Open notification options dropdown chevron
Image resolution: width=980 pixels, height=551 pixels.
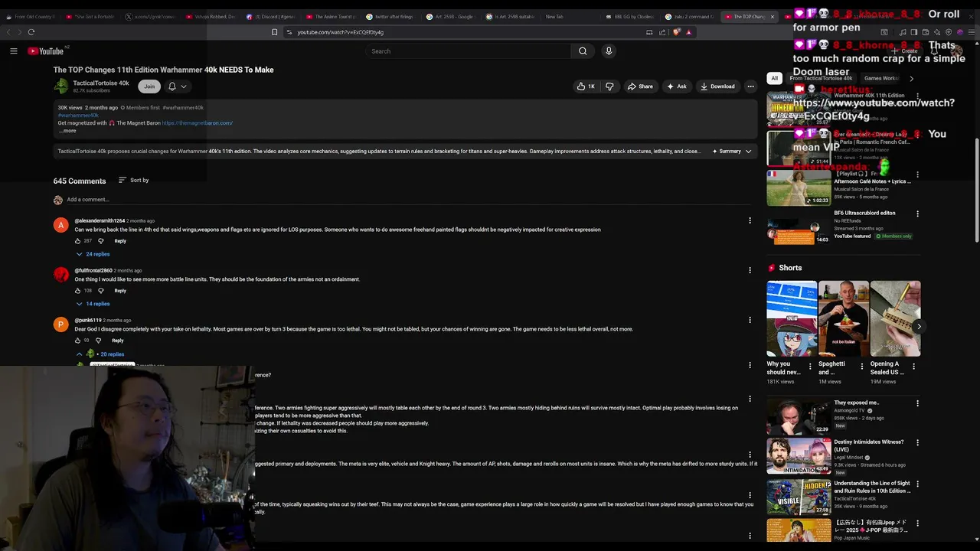(x=184, y=86)
